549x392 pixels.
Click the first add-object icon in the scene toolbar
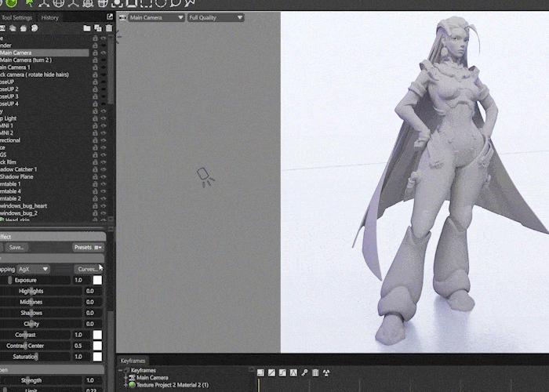(x=3, y=28)
